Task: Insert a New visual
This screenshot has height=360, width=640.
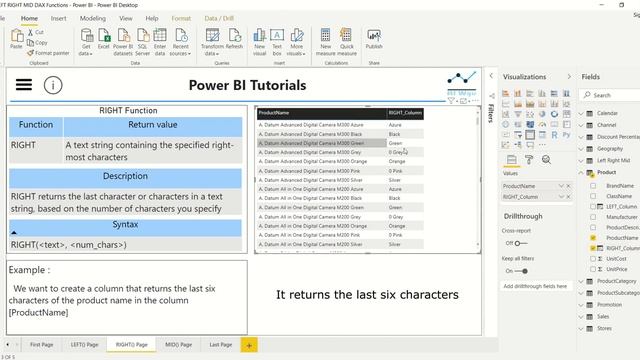Action: [x=260, y=42]
